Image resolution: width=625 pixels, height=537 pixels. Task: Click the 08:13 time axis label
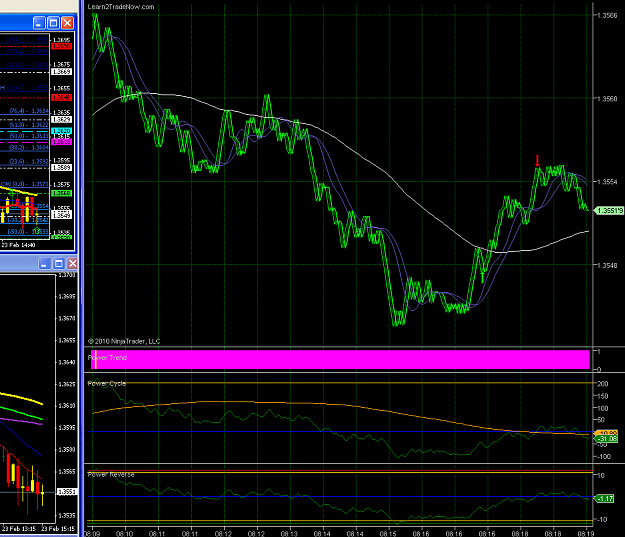289,533
